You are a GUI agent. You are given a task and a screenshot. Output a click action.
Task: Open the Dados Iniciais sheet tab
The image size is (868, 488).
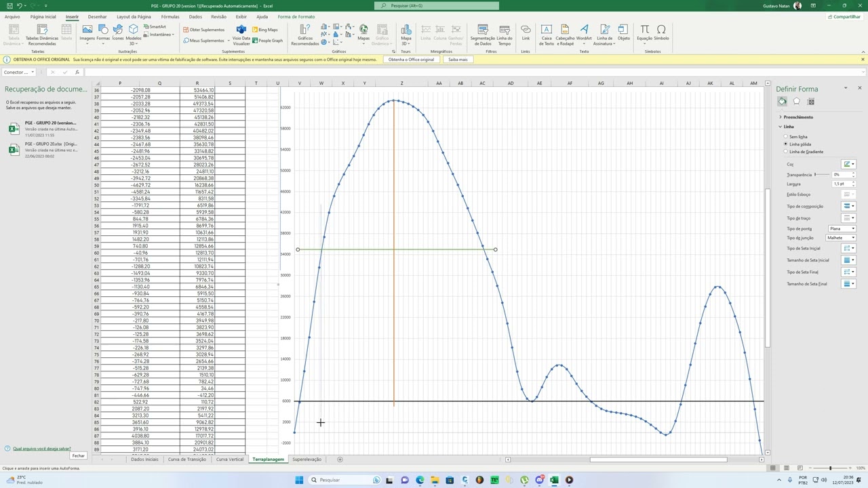144,460
